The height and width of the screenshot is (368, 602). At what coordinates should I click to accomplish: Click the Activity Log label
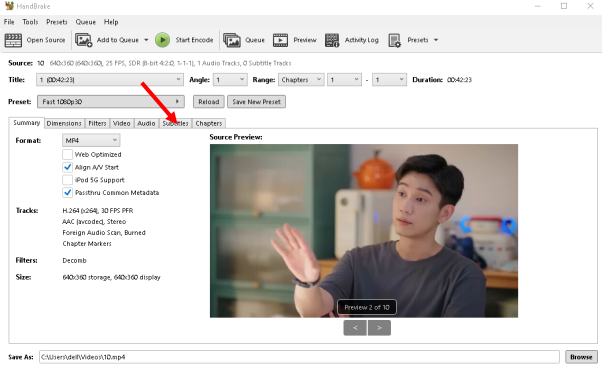click(362, 40)
